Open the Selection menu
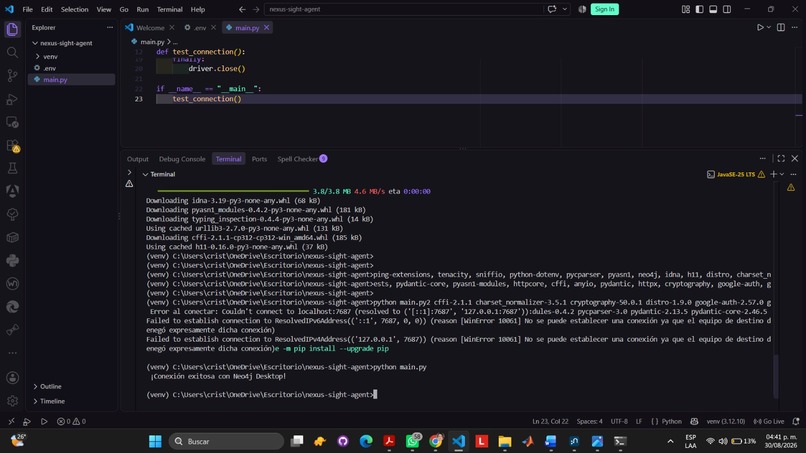806x453 pixels. (75, 9)
